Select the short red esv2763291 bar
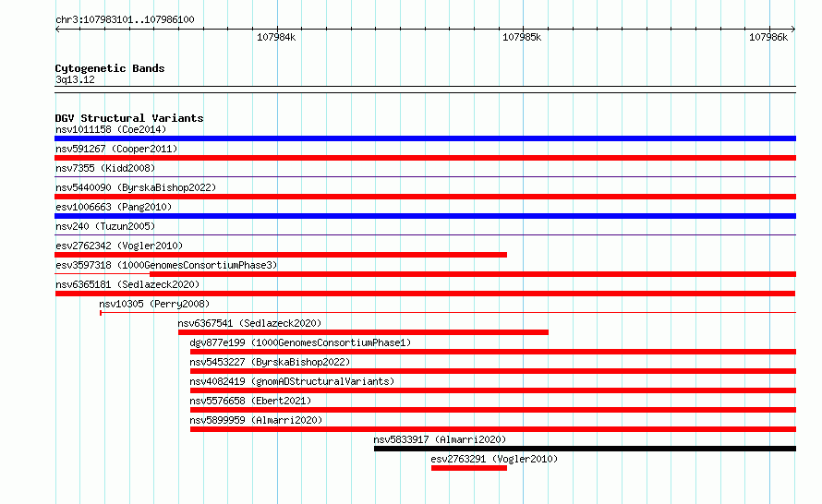 (x=469, y=468)
